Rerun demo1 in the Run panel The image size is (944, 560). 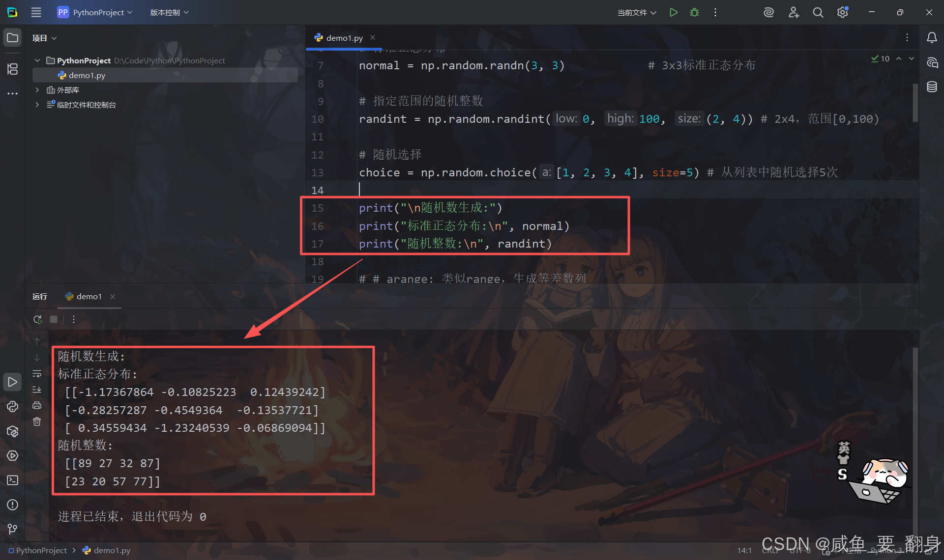point(37,319)
